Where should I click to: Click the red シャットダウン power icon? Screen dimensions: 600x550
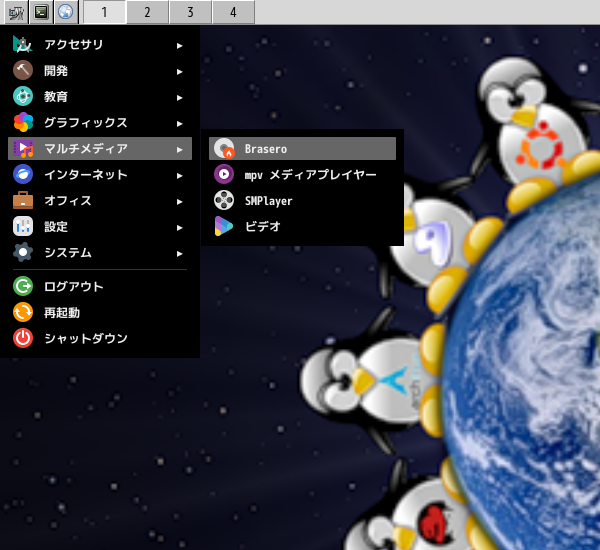(x=23, y=338)
